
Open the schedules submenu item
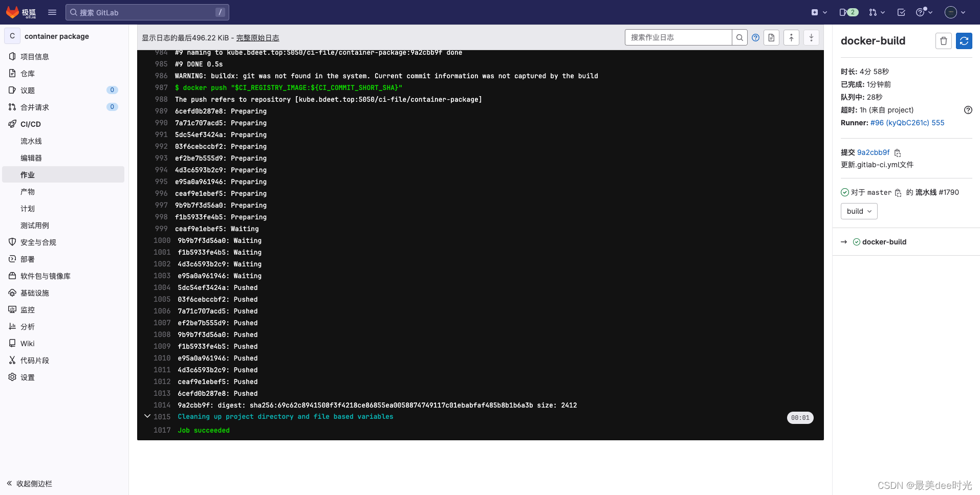(x=63, y=209)
